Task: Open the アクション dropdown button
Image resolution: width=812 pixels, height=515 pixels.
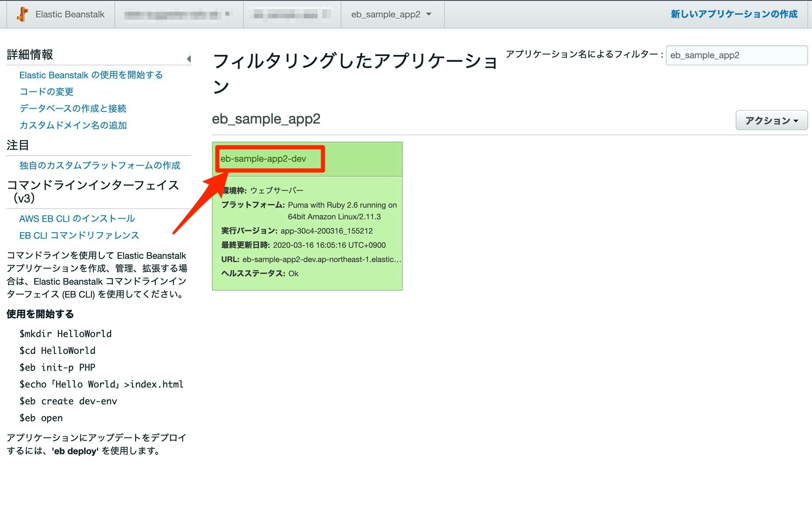Action: click(771, 120)
